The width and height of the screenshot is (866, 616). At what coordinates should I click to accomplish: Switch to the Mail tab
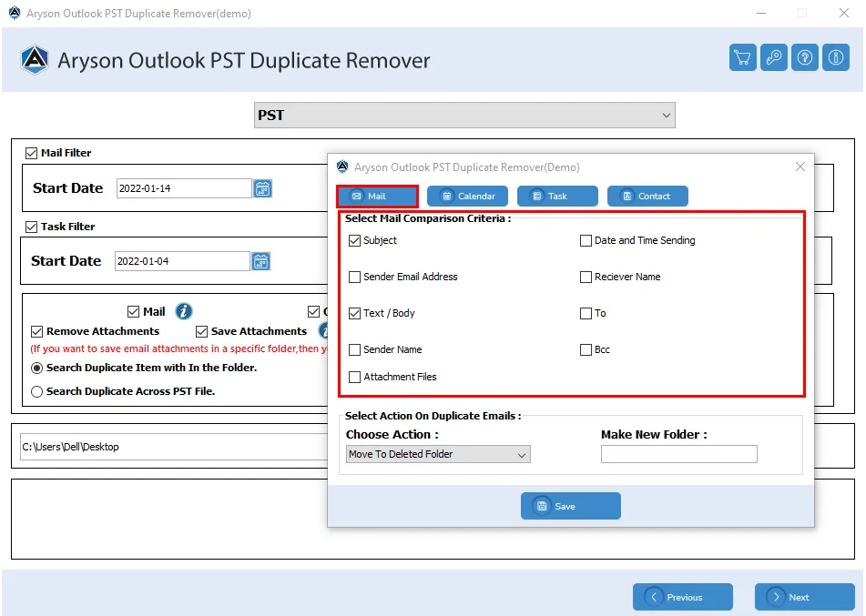pos(377,196)
